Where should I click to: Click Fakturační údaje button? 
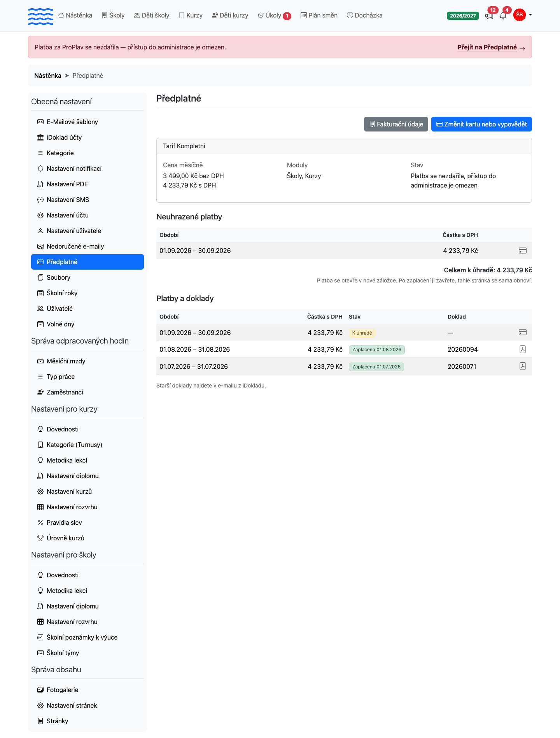[396, 124]
